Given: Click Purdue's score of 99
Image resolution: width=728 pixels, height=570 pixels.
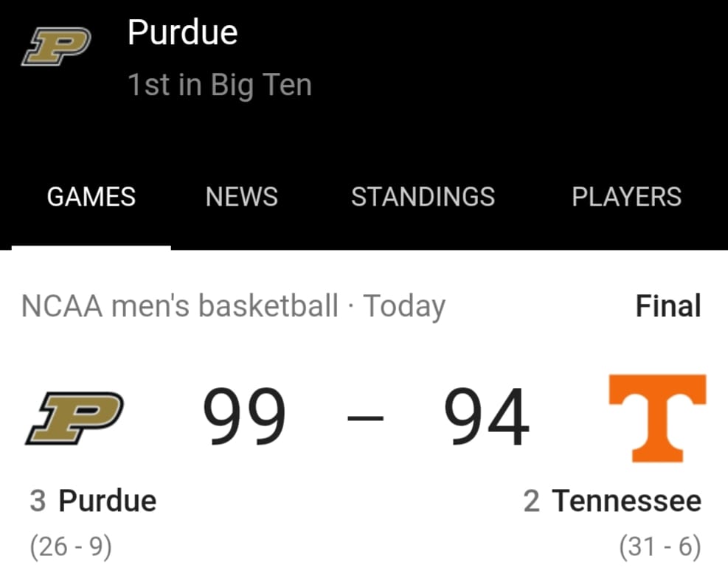Looking at the screenshot, I should coord(244,417).
